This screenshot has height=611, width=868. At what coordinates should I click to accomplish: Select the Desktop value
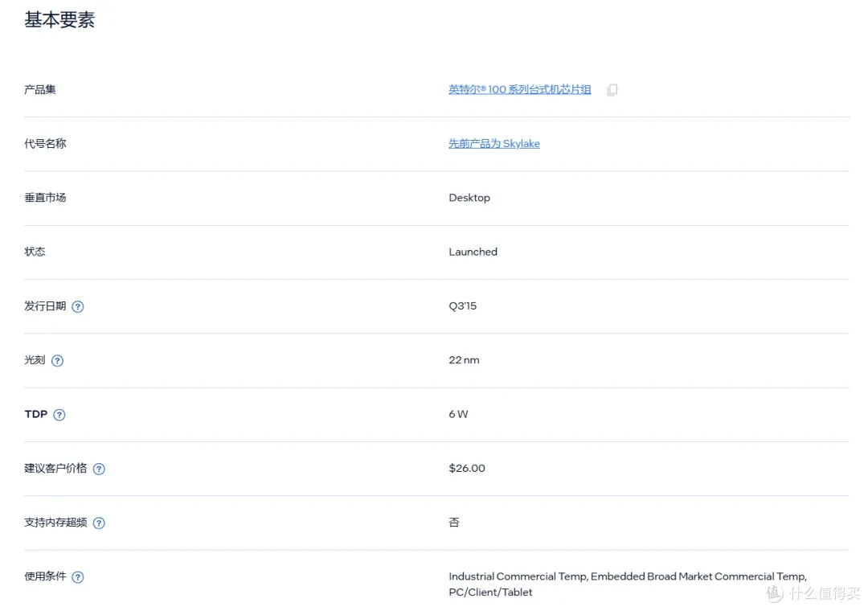coord(469,198)
